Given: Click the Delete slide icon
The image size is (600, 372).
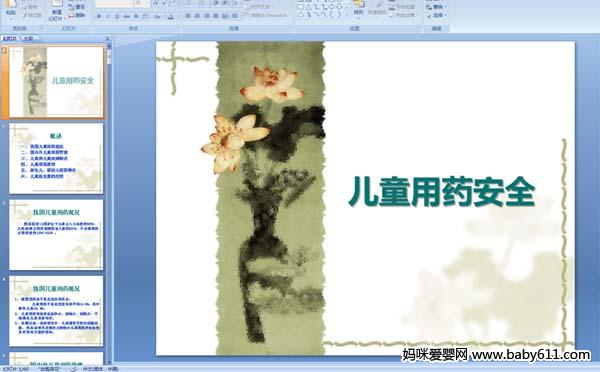Looking at the screenshot, I should pyautogui.click(x=77, y=15).
